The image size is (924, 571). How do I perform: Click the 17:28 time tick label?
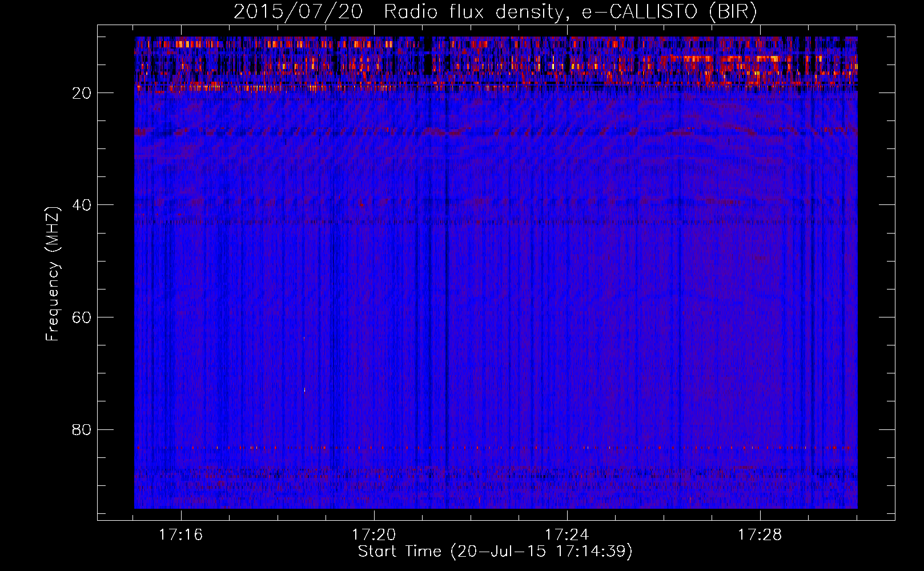pos(760,534)
